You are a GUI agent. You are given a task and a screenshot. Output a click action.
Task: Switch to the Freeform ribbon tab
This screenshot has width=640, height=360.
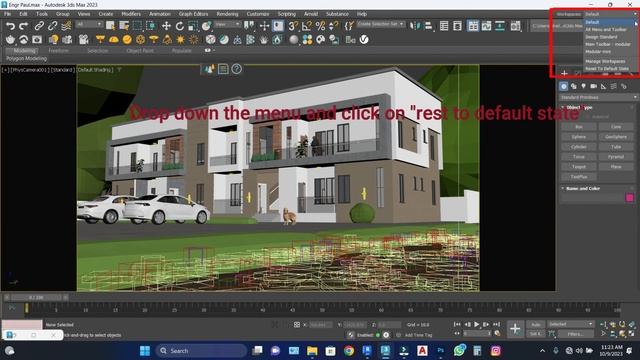tap(58, 51)
